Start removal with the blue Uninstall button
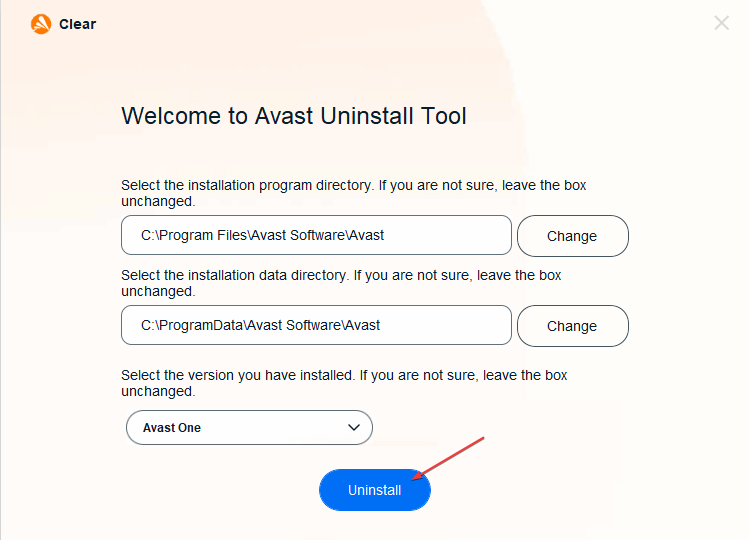 point(374,490)
